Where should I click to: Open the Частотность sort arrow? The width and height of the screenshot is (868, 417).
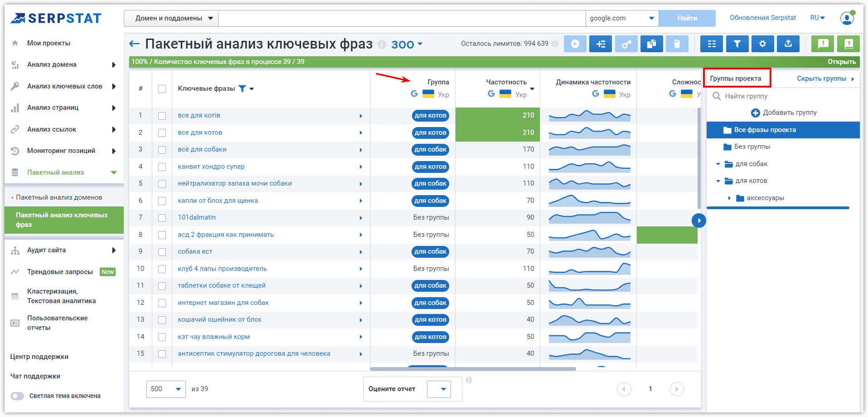pyautogui.click(x=532, y=89)
